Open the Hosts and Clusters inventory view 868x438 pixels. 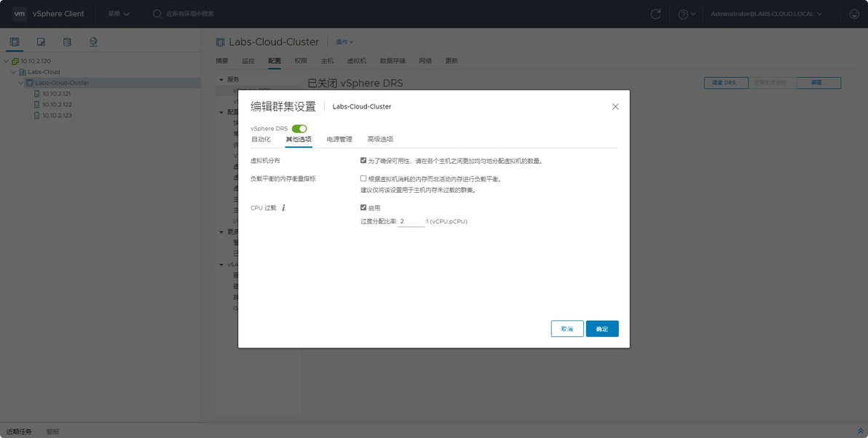pos(15,42)
